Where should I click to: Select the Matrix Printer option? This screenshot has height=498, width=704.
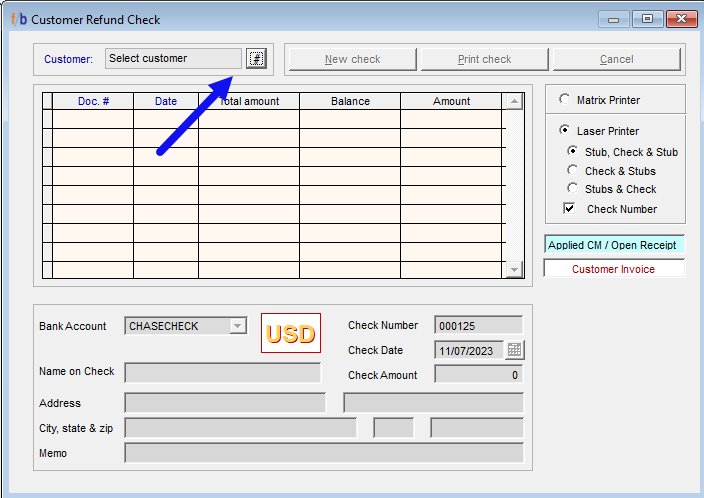coord(565,100)
